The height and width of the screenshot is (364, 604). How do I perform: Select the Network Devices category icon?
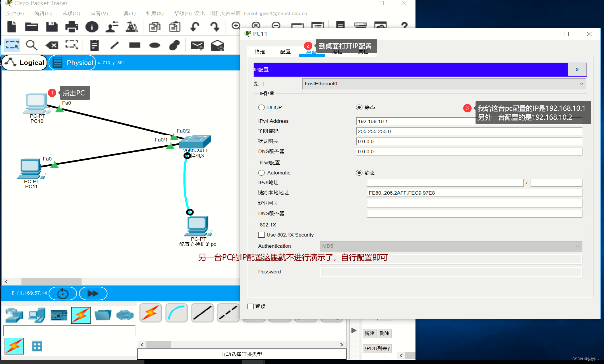click(14, 315)
